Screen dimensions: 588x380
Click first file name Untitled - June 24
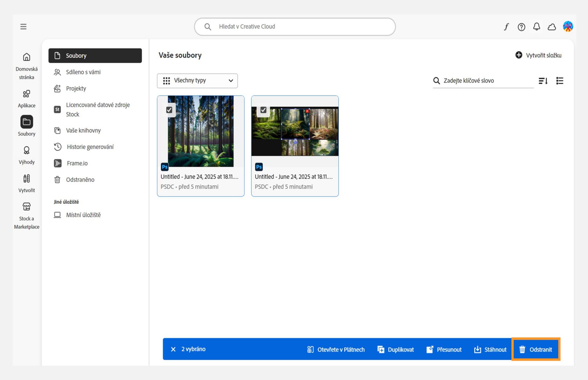pyautogui.click(x=199, y=177)
